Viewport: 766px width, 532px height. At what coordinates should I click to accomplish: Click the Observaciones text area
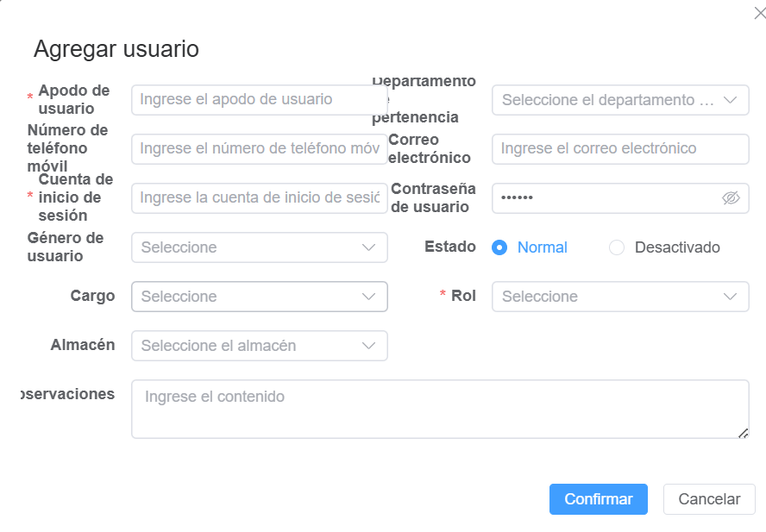click(x=439, y=409)
